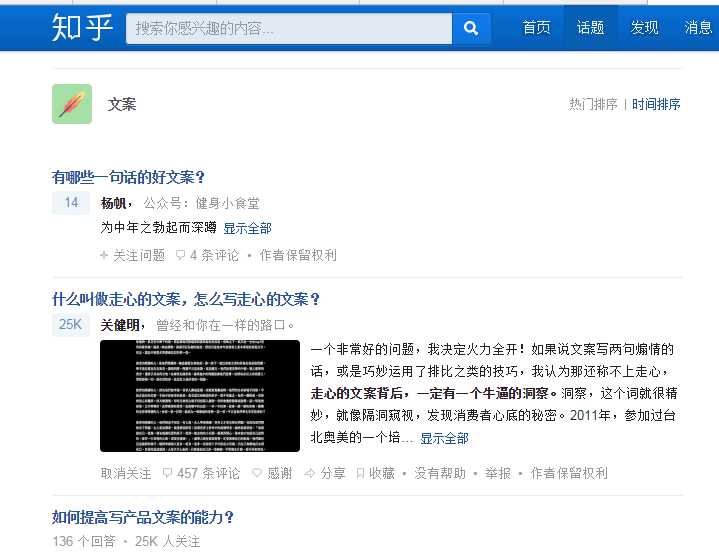Screen dimensions: 719x553
Task: Click the Zhihu 知乎 logo
Action: click(x=82, y=28)
